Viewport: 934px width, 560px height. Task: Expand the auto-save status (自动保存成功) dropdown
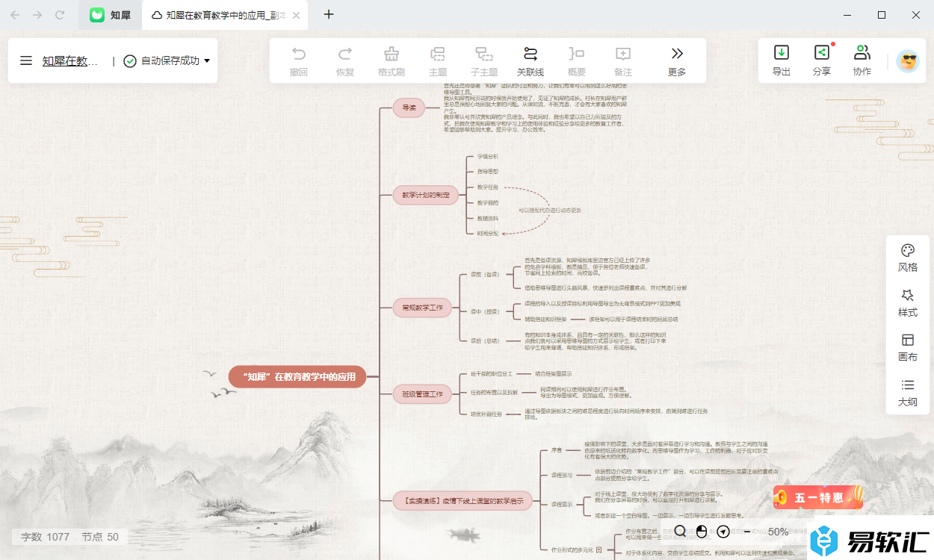click(207, 61)
